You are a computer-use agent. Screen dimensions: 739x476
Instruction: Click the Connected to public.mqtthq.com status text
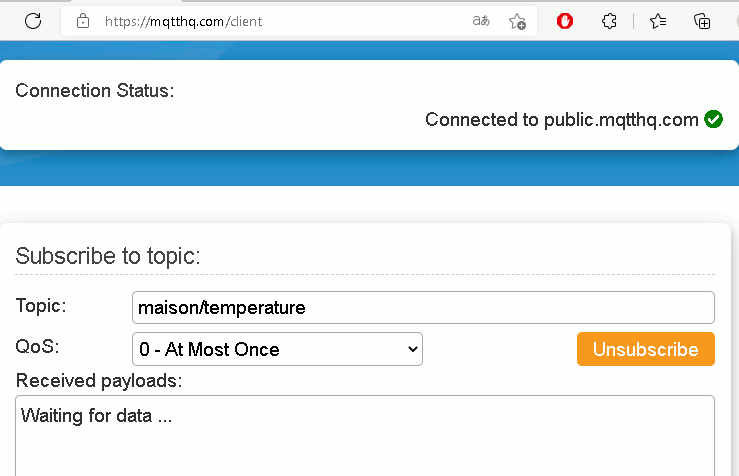pyautogui.click(x=562, y=120)
